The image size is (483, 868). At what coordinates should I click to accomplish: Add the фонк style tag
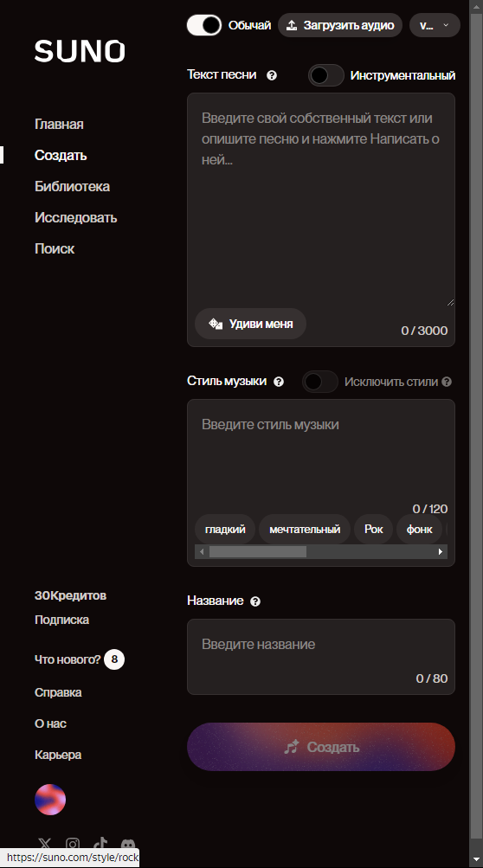click(419, 530)
